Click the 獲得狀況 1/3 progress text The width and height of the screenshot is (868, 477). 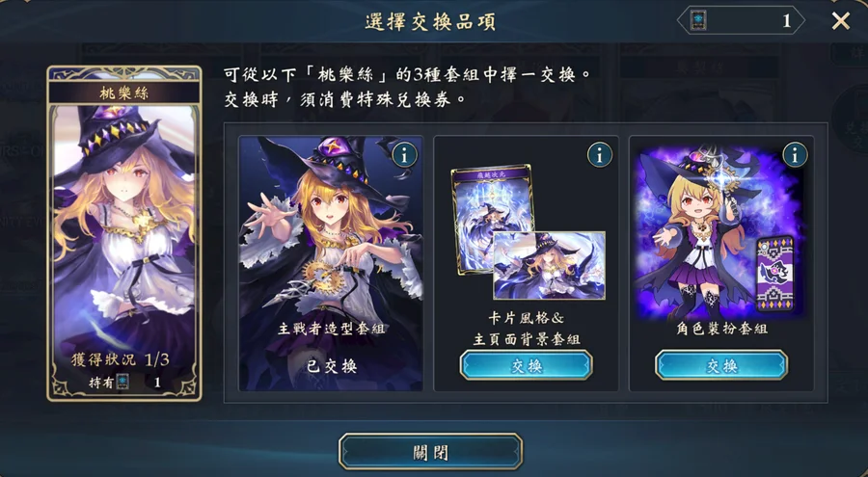tap(121, 359)
